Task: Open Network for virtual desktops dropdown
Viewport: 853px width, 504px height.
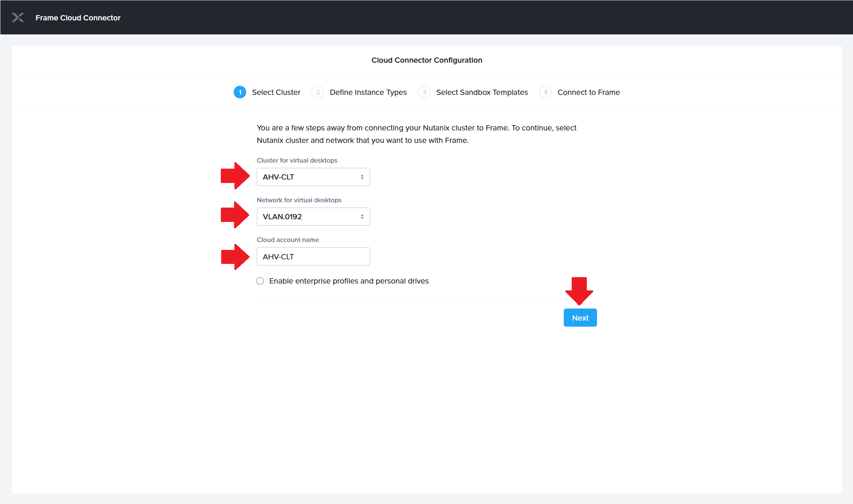Action: [313, 217]
